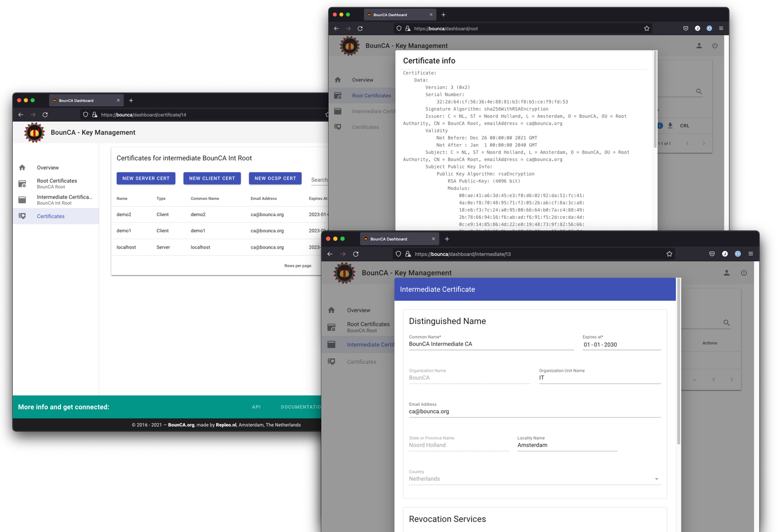Click CRL button in root window
779x532 pixels.
click(x=684, y=126)
